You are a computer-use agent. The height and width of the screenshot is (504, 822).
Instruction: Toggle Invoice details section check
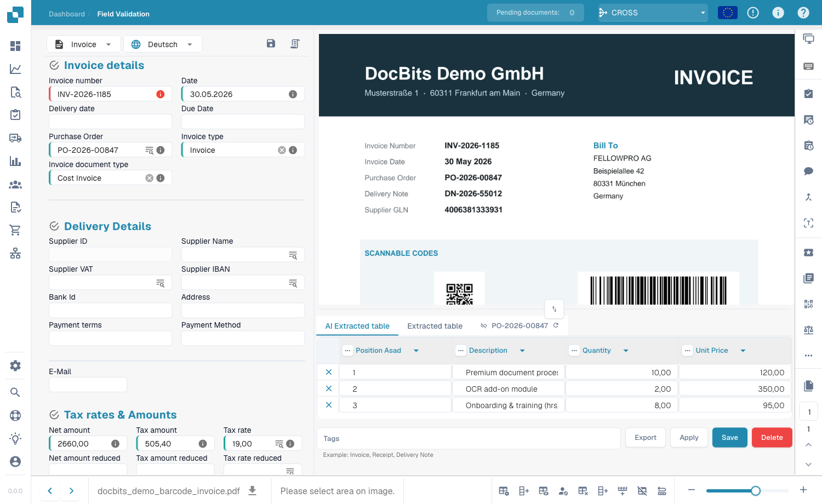pyautogui.click(x=54, y=65)
